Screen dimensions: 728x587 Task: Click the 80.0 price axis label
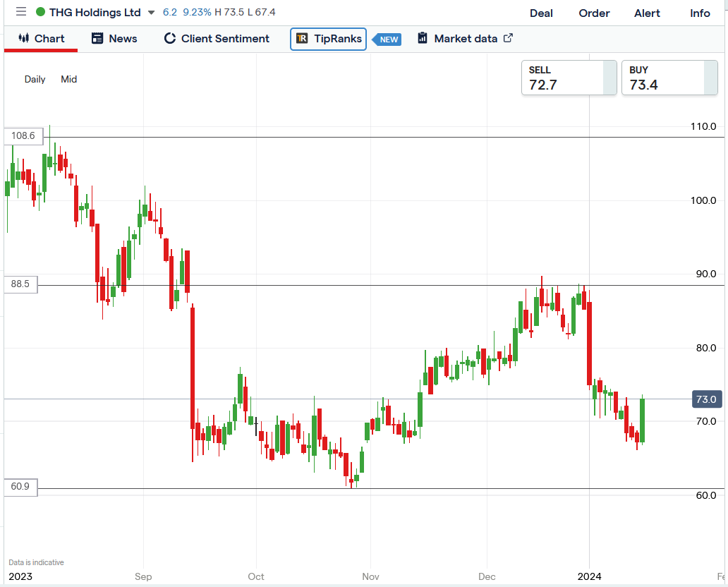click(x=705, y=349)
